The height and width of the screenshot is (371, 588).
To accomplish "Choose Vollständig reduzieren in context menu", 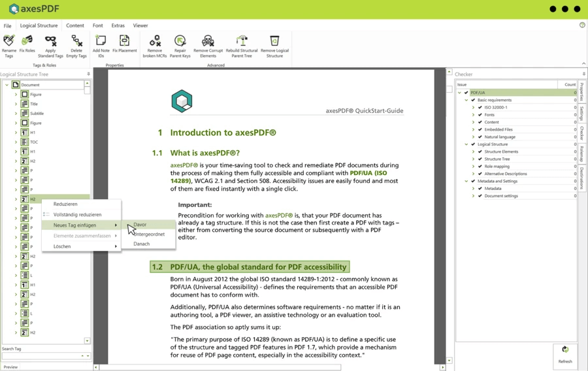I will (x=82, y=215).
